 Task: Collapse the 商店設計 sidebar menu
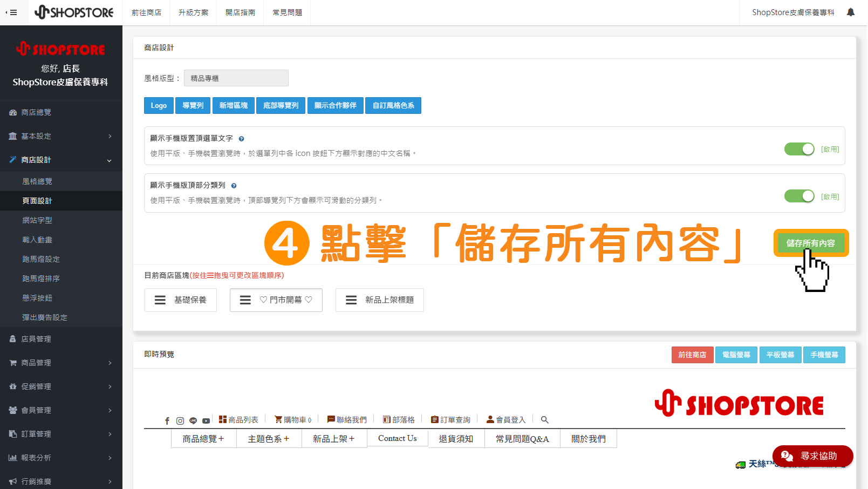(61, 160)
